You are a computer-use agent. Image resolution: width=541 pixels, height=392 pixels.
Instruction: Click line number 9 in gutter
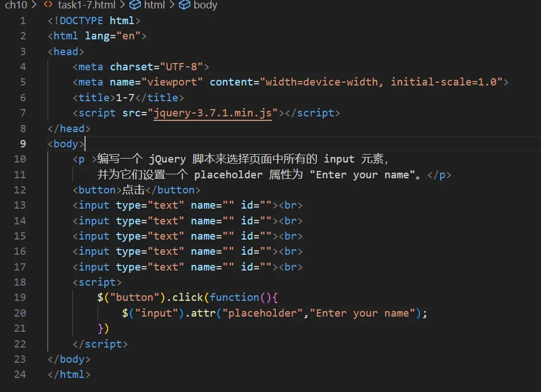click(x=23, y=144)
